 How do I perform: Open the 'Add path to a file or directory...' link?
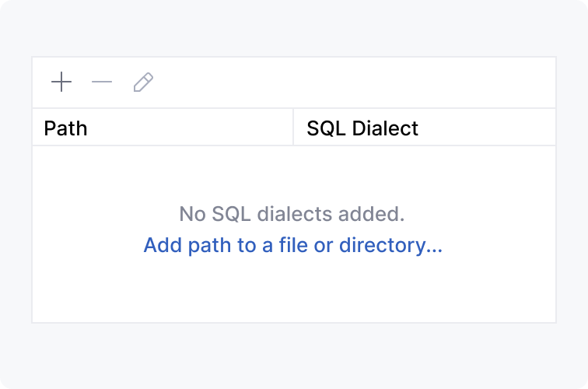(x=293, y=246)
